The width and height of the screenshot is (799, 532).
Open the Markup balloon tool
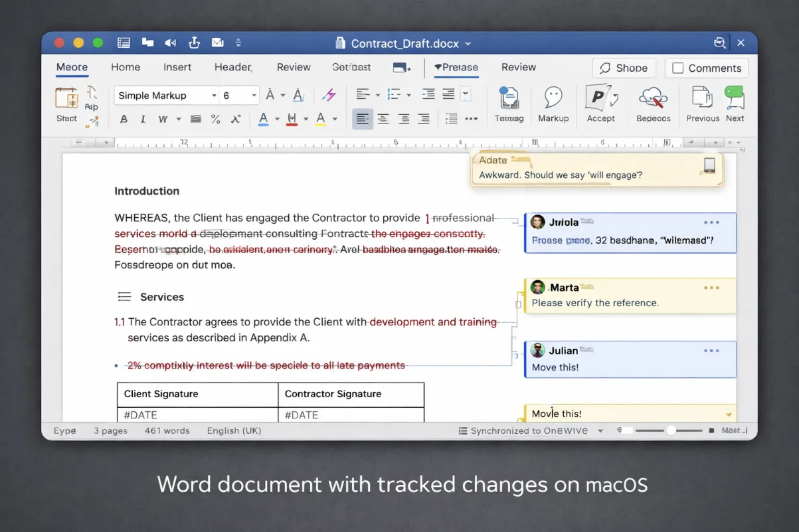(x=553, y=104)
